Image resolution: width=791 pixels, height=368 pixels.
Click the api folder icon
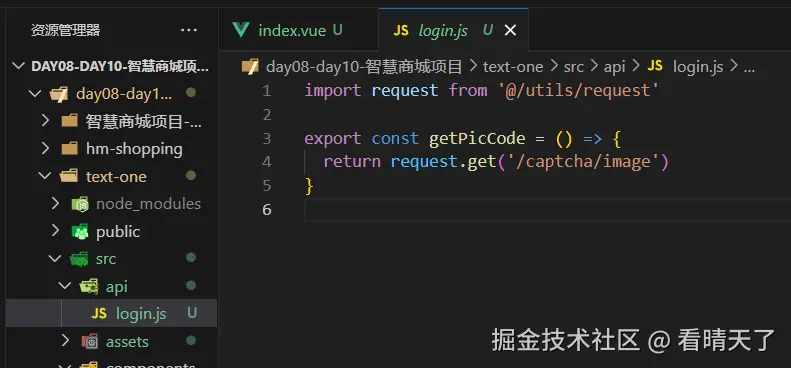click(89, 287)
